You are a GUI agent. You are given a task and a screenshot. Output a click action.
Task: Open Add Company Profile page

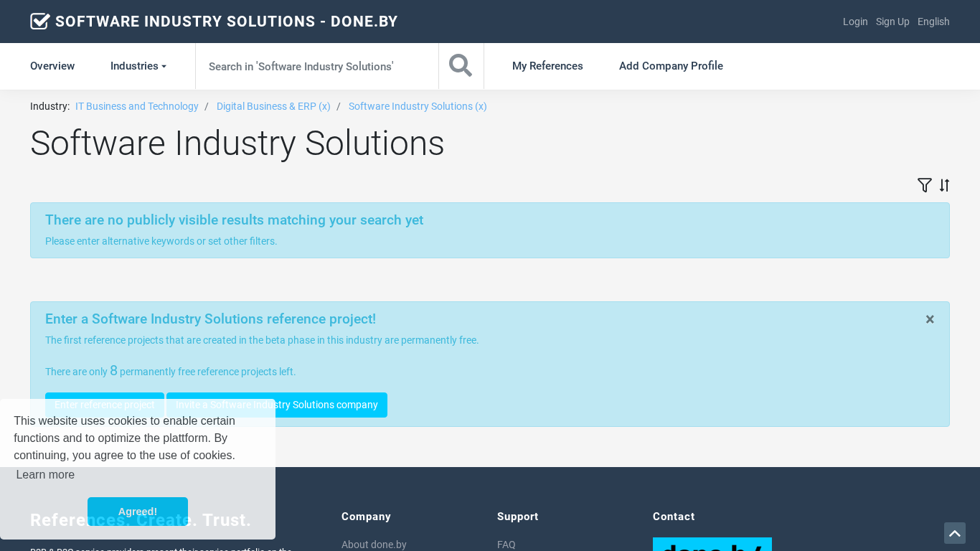(671, 66)
